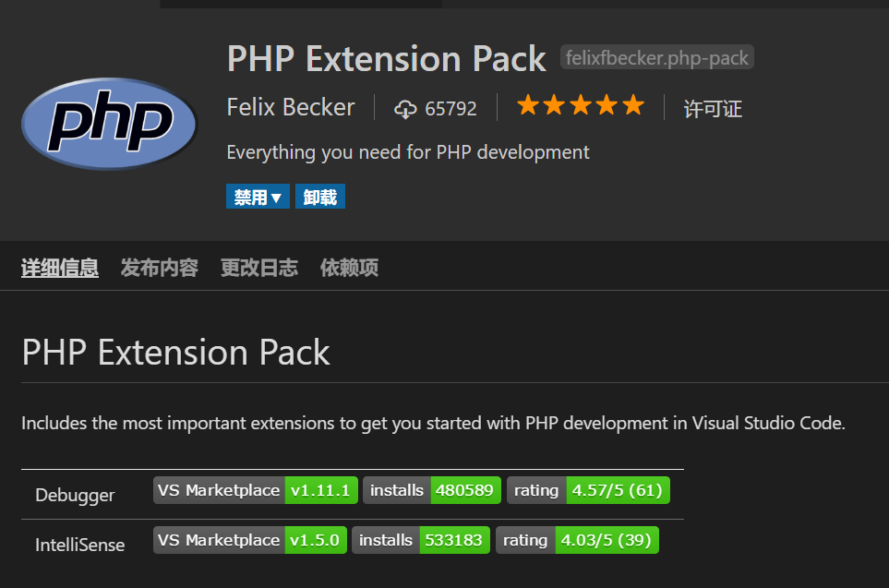The height and width of the screenshot is (588, 889).
Task: Click Debugger installs 480589 badge
Action: coord(432,490)
